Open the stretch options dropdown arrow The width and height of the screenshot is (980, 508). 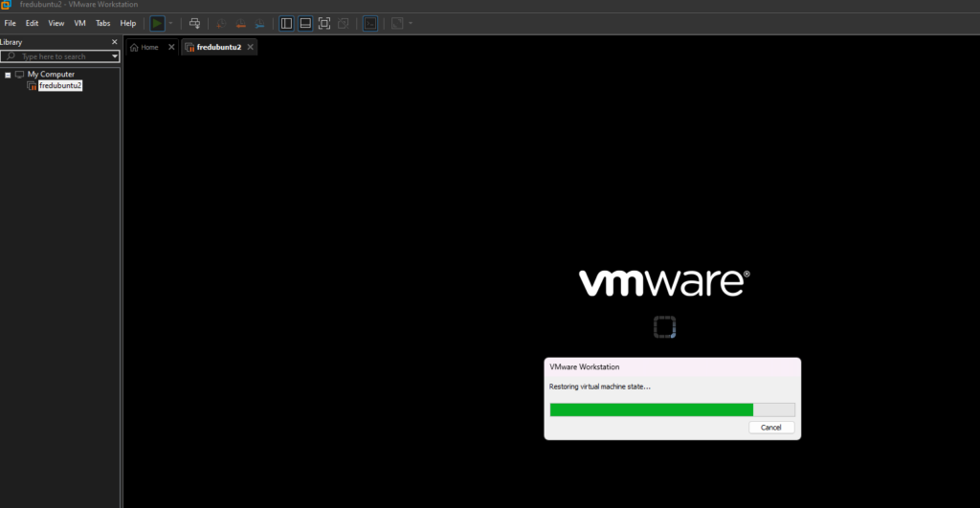click(411, 24)
